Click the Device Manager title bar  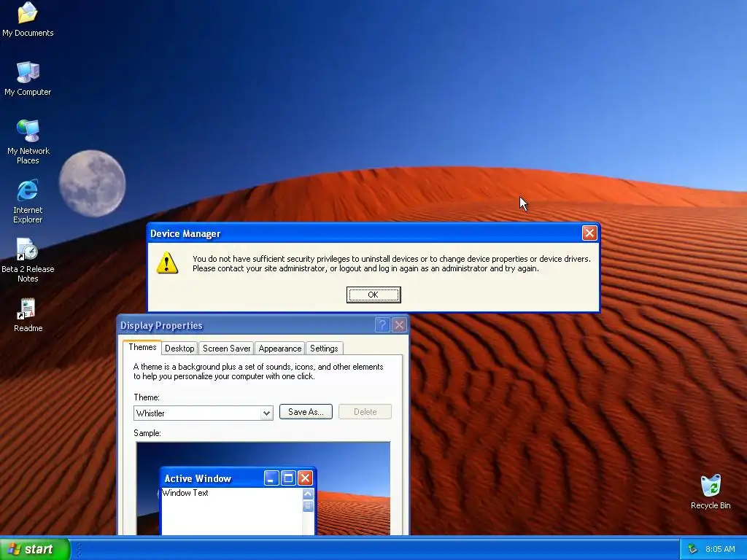373,233
